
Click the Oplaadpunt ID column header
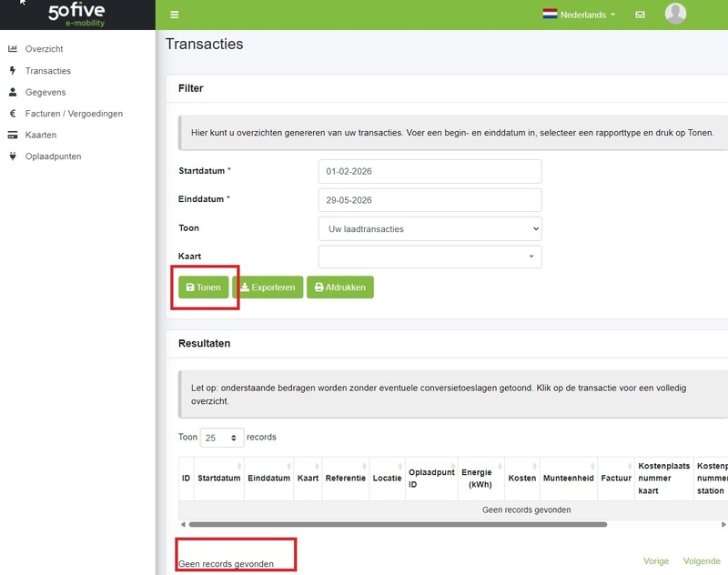pyautogui.click(x=431, y=478)
